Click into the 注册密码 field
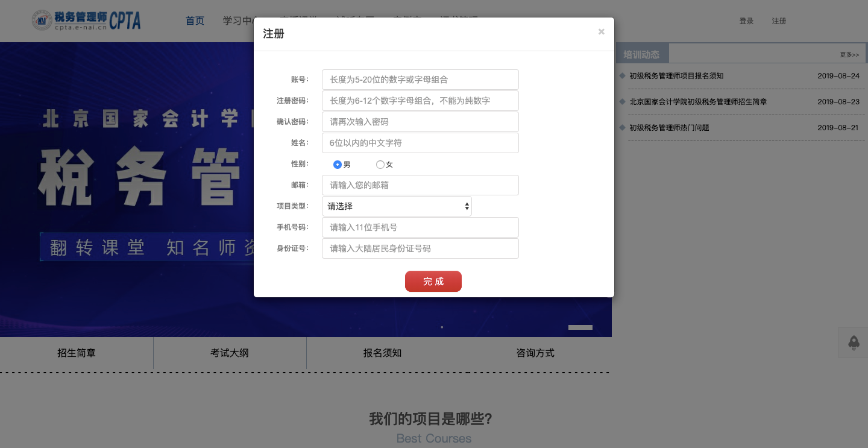Viewport: 868px width, 448px height. (420, 101)
